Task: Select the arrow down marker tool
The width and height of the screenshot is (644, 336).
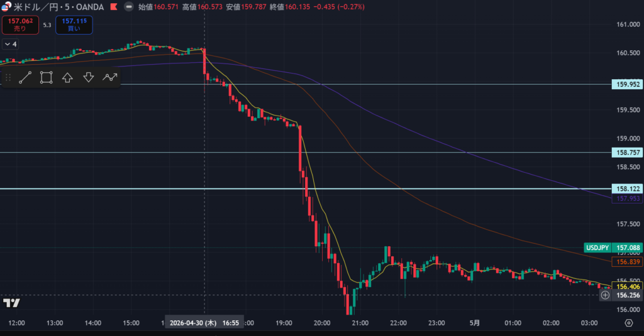Action: click(89, 77)
